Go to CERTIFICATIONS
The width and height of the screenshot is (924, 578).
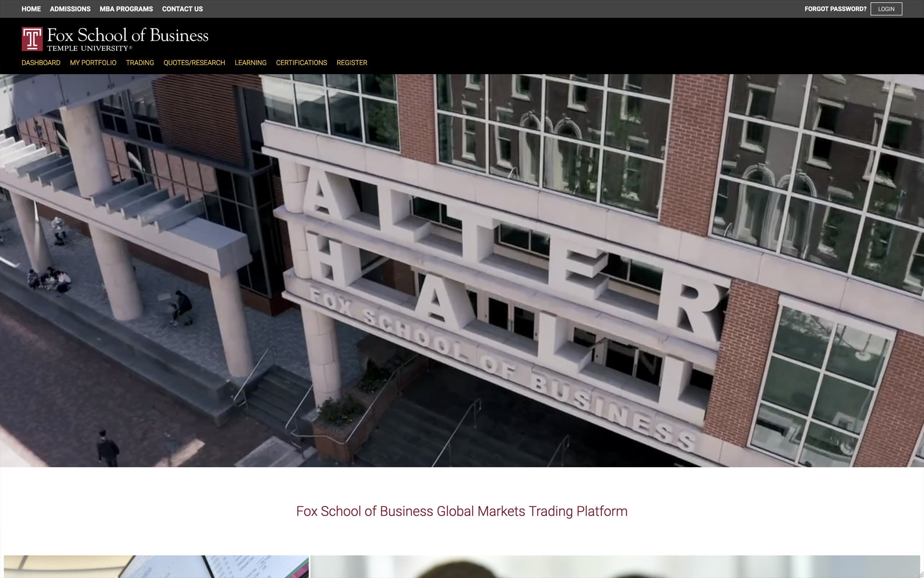tap(302, 63)
